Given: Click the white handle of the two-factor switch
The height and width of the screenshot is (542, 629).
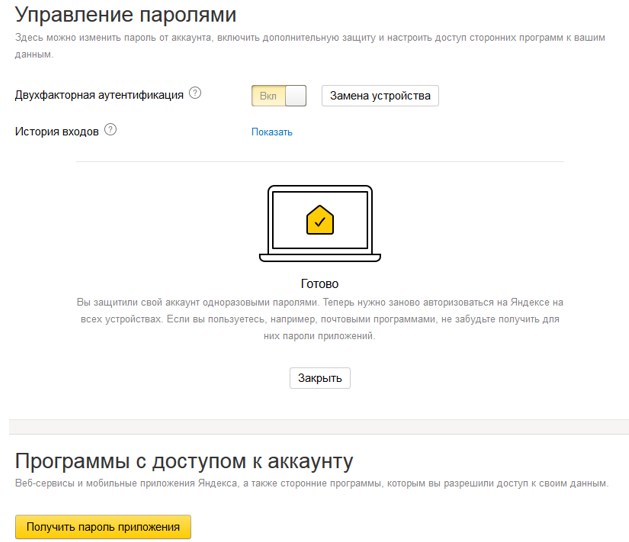Looking at the screenshot, I should [x=297, y=96].
